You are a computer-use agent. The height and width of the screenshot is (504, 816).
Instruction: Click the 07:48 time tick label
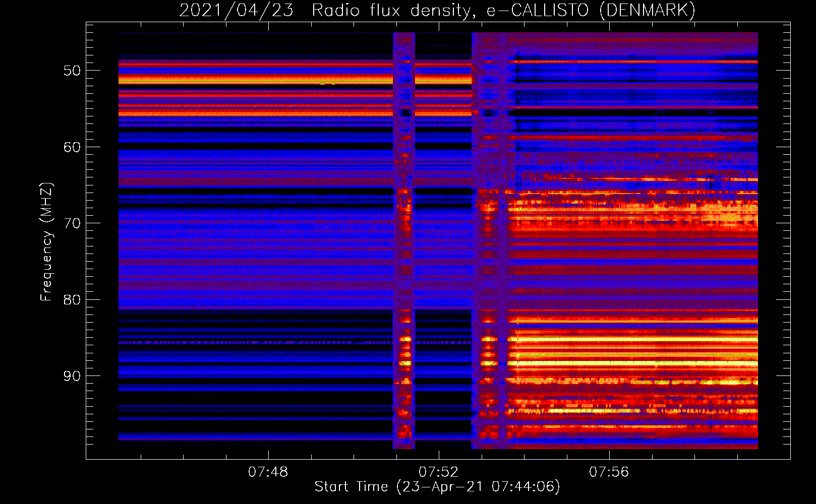268,472
